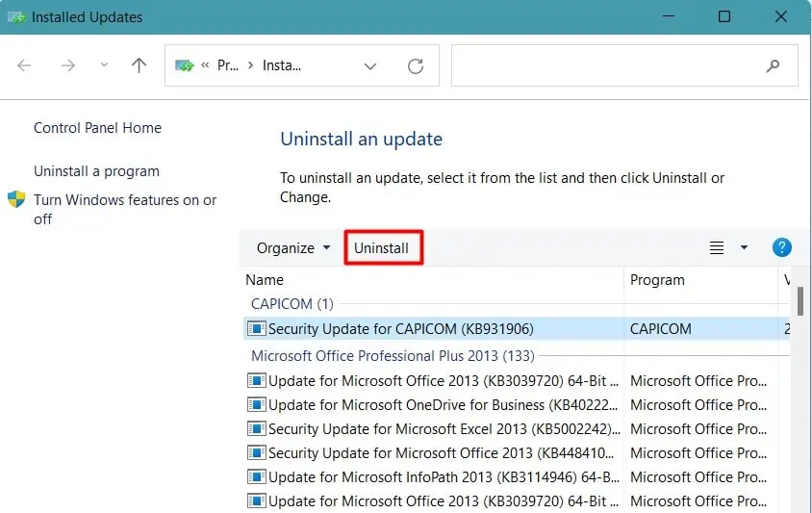Select the 'Insta...' breadcrumb segment
This screenshot has height=513, width=812.
[281, 65]
